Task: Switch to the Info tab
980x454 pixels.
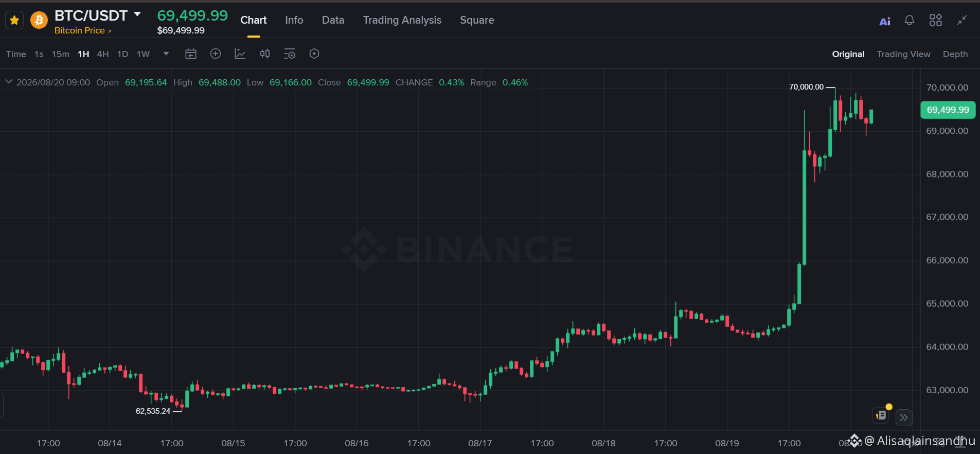Action: point(294,20)
